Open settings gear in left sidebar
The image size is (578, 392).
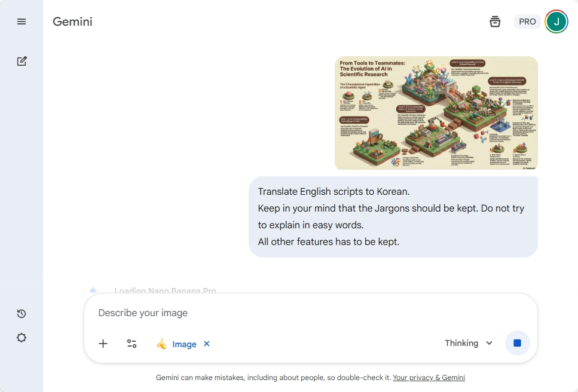tap(22, 338)
